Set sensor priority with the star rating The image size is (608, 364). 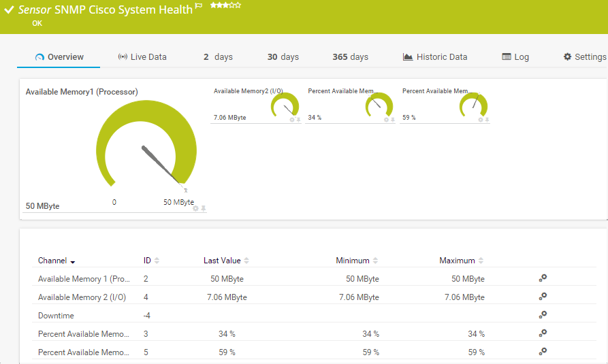(x=225, y=5)
